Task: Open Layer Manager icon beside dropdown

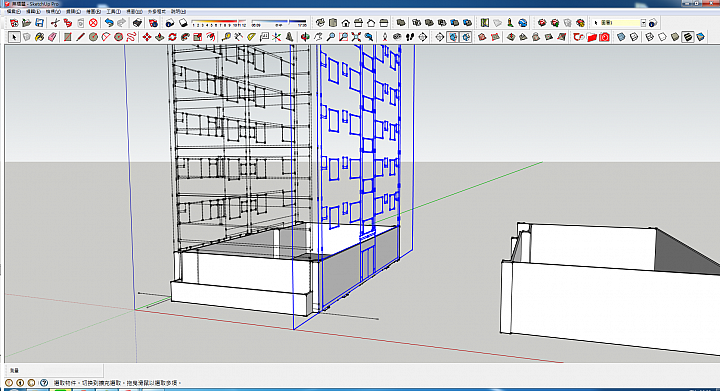Action: point(653,22)
